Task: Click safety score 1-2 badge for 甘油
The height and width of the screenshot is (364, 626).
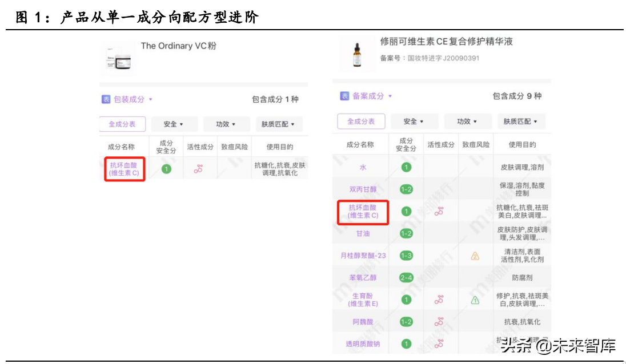Action: [407, 233]
